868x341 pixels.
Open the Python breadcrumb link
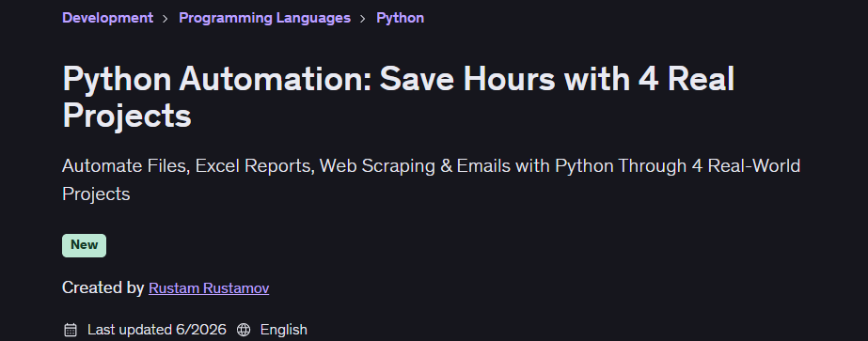click(x=401, y=18)
